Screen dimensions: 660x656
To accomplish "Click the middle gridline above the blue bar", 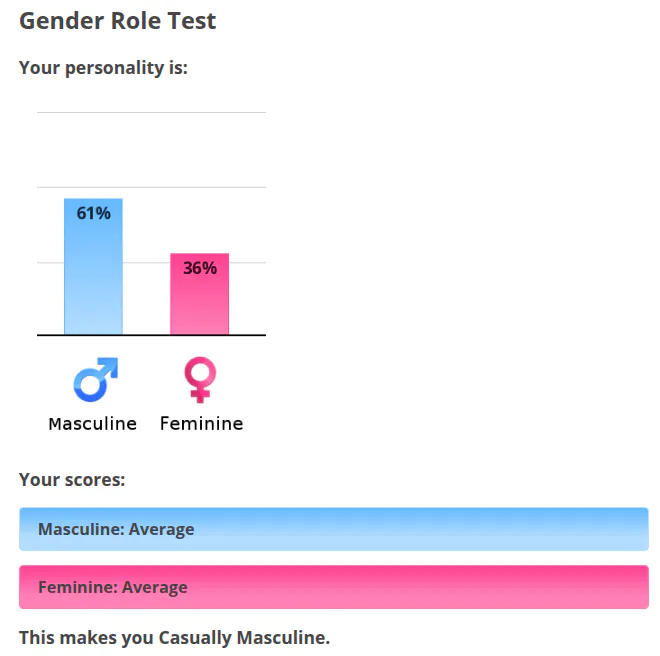I will point(152,187).
